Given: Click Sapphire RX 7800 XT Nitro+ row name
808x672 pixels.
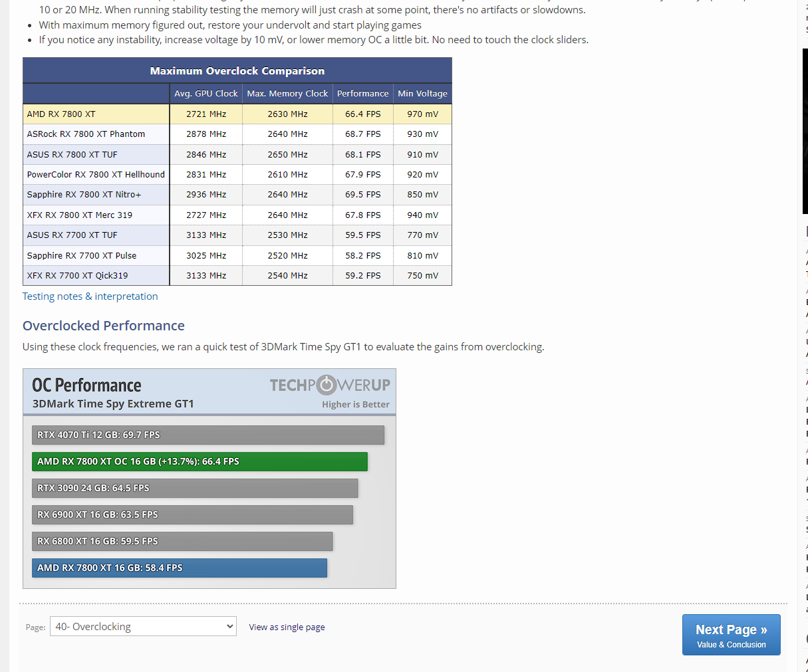Looking at the screenshot, I should (84, 195).
